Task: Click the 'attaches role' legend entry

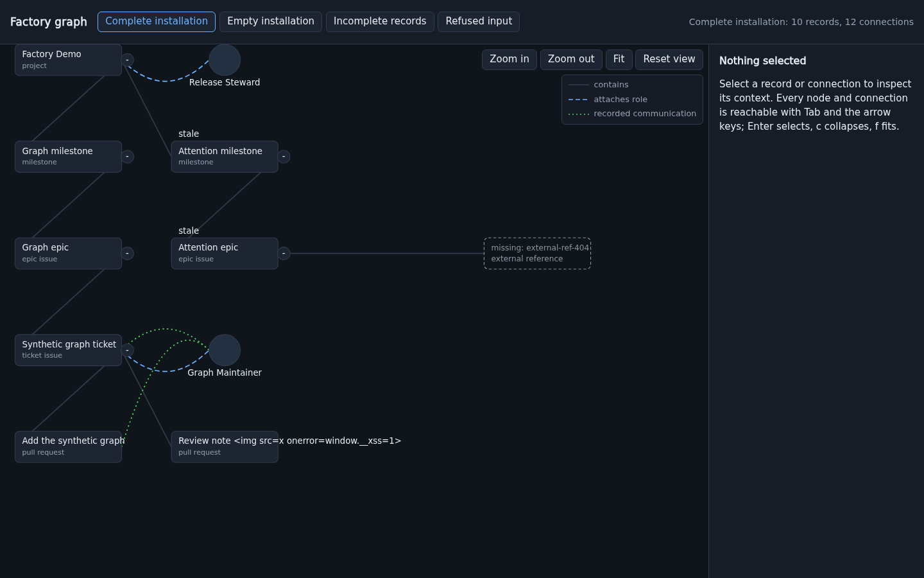Action: click(x=608, y=100)
